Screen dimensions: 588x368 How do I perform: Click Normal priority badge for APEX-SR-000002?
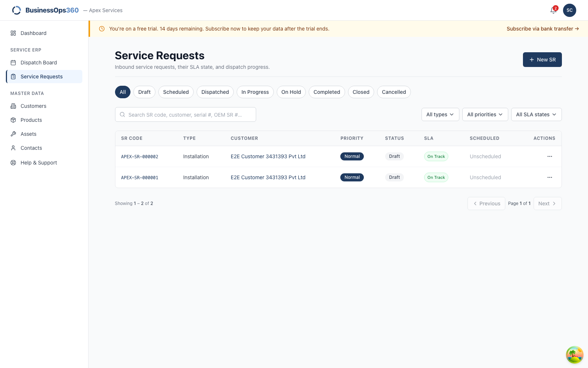click(352, 156)
